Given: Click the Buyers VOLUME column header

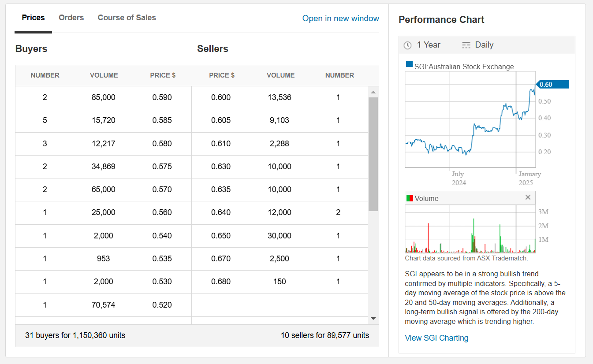Looking at the screenshot, I should [104, 75].
